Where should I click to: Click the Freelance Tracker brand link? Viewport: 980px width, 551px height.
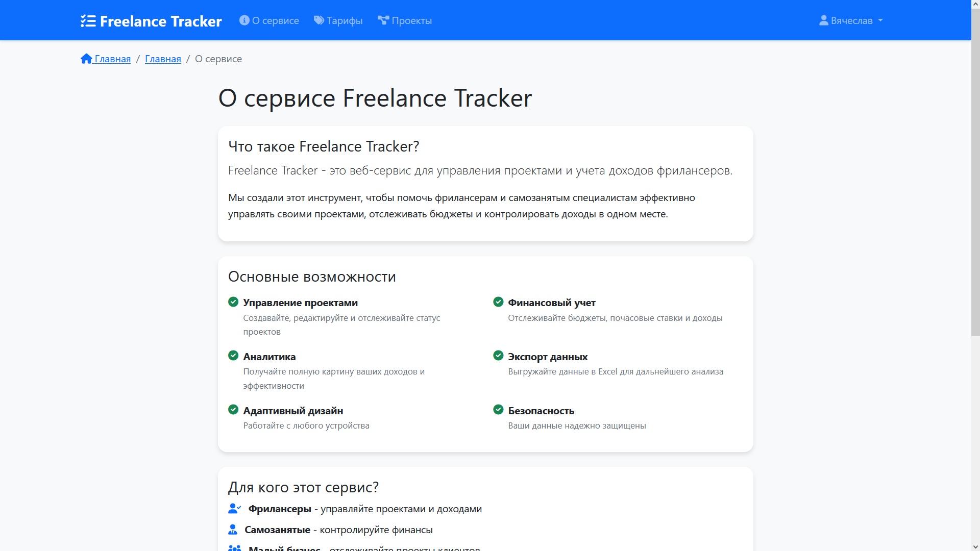click(151, 21)
